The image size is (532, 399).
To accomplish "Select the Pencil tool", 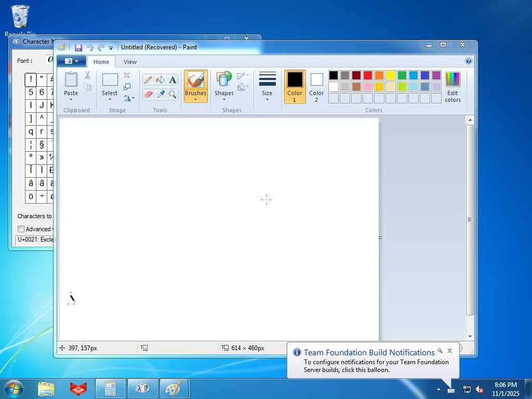I will pos(148,79).
